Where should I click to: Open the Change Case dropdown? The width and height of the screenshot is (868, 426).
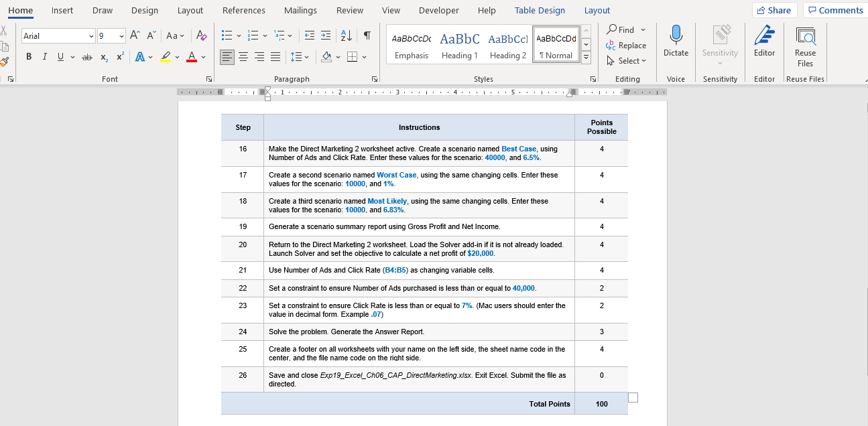[175, 35]
